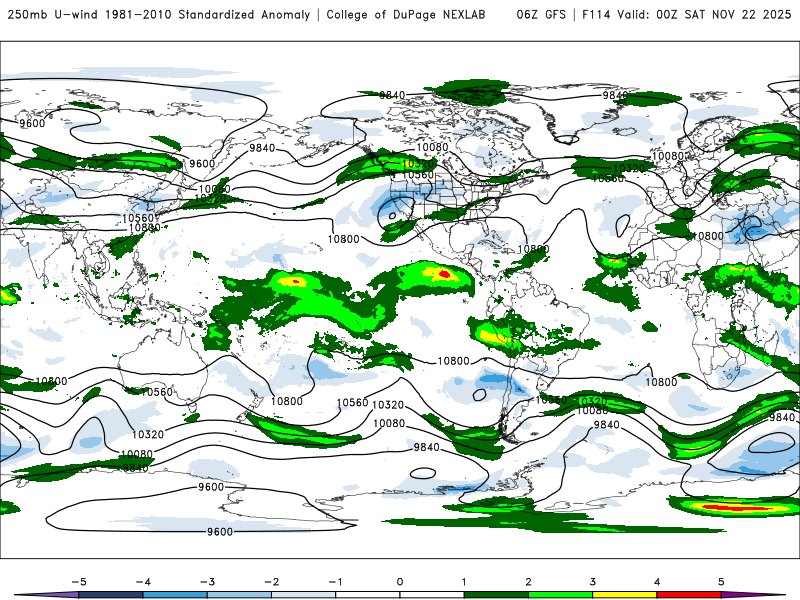Click the dark green colorbar segment between 1 and 2
Viewport: 800px width, 600px height.
(x=496, y=595)
